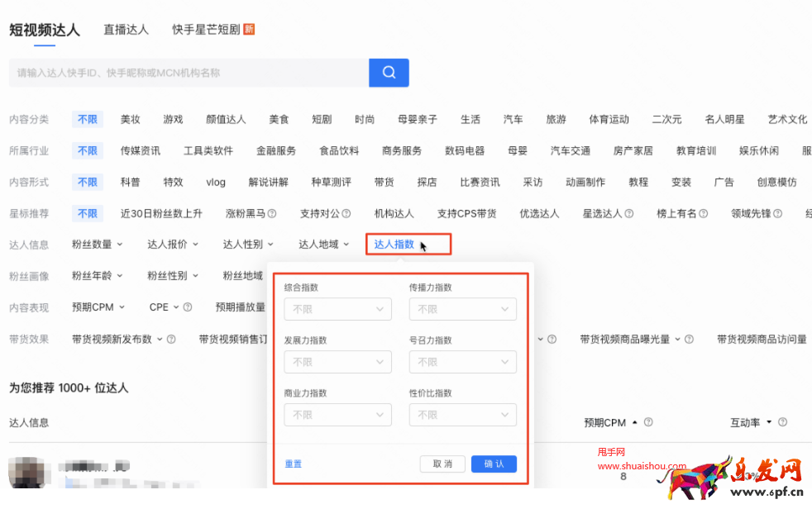Screen dimensions: 812x509
Task: Open the 传播力指数 dropdown
Action: tap(462, 309)
